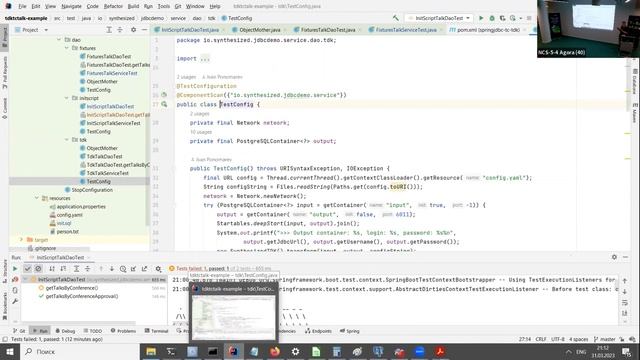Collapse the fixtures package node

pos(67,48)
